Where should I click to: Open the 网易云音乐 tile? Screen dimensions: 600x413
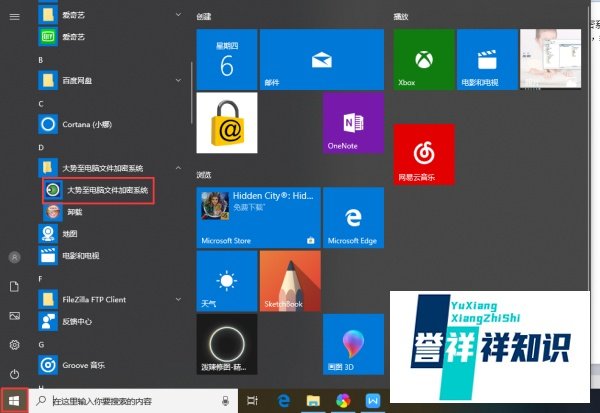coord(424,154)
